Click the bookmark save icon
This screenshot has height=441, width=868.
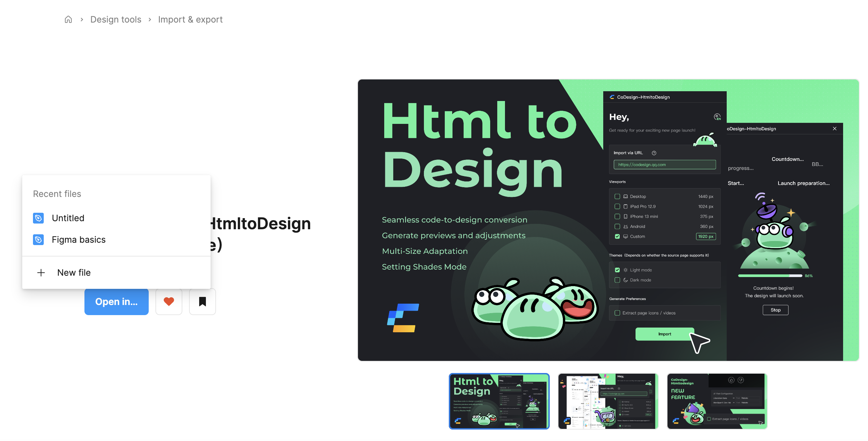click(x=202, y=301)
